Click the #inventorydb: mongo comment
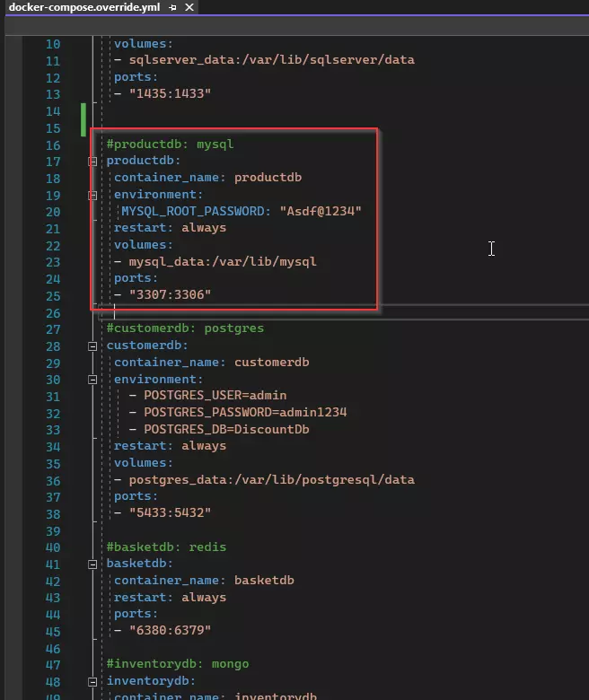The image size is (589, 700). pos(177,664)
